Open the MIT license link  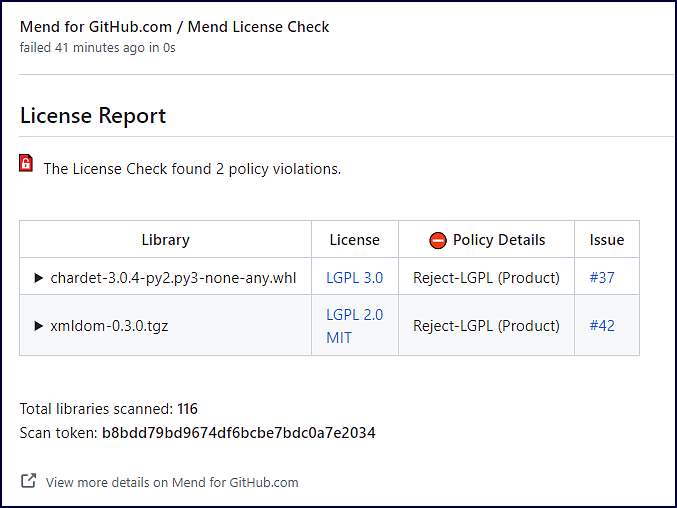339,338
